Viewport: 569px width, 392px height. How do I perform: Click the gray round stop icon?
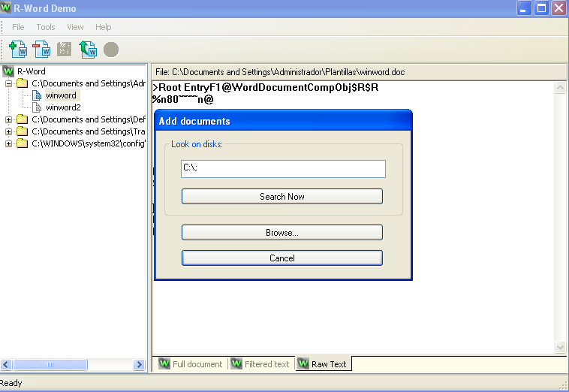click(x=110, y=50)
